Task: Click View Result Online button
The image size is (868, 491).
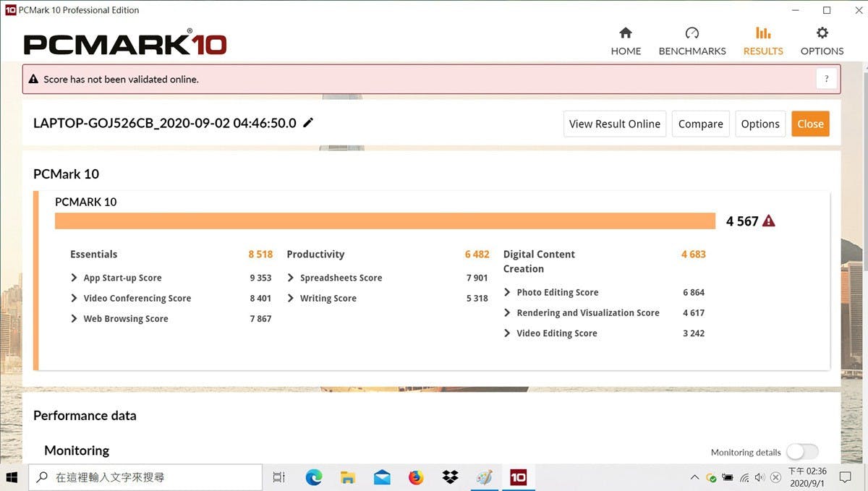Action: pos(614,124)
